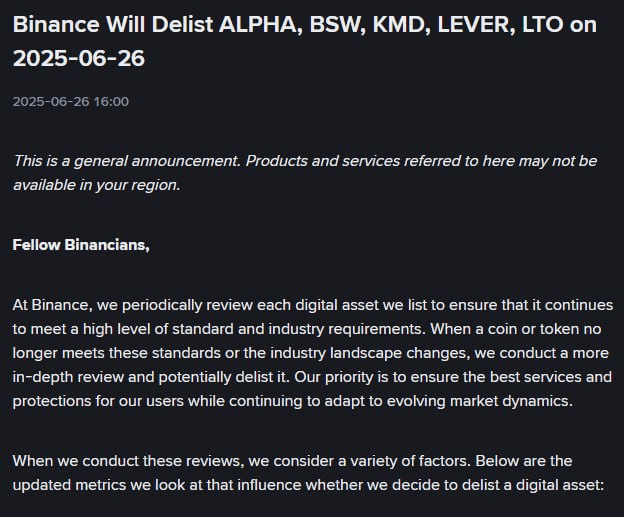Click the 'Fellow Binancians,' greeting
Screen dimensions: 624x517
[81, 245]
